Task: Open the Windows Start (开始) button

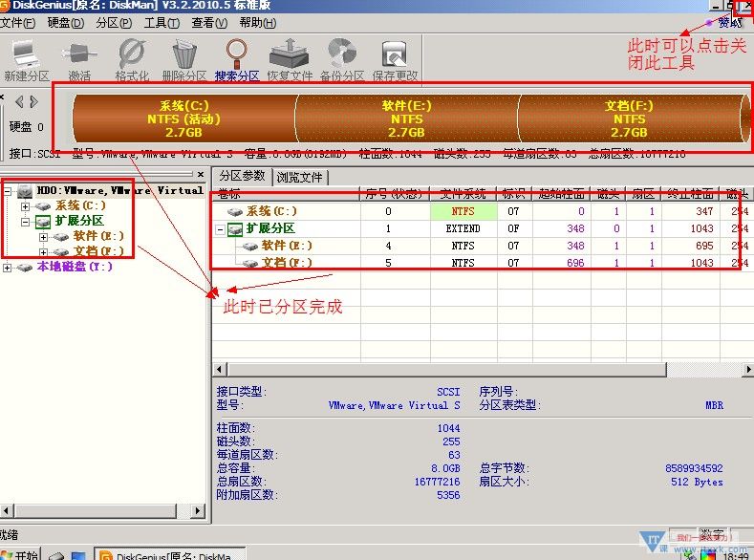Action: [x=20, y=554]
